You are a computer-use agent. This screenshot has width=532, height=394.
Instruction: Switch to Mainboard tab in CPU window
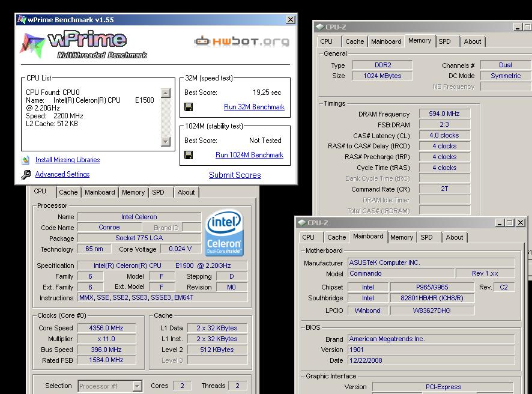click(100, 192)
